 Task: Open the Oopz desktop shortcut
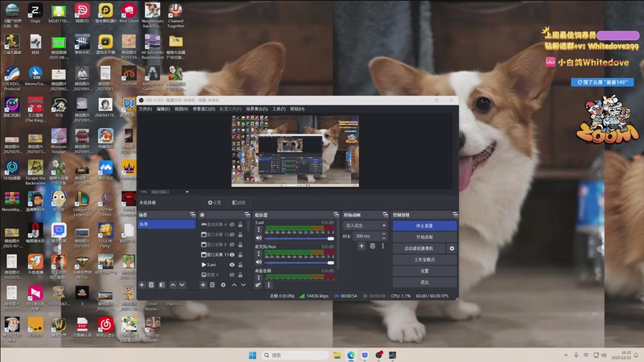35,14
